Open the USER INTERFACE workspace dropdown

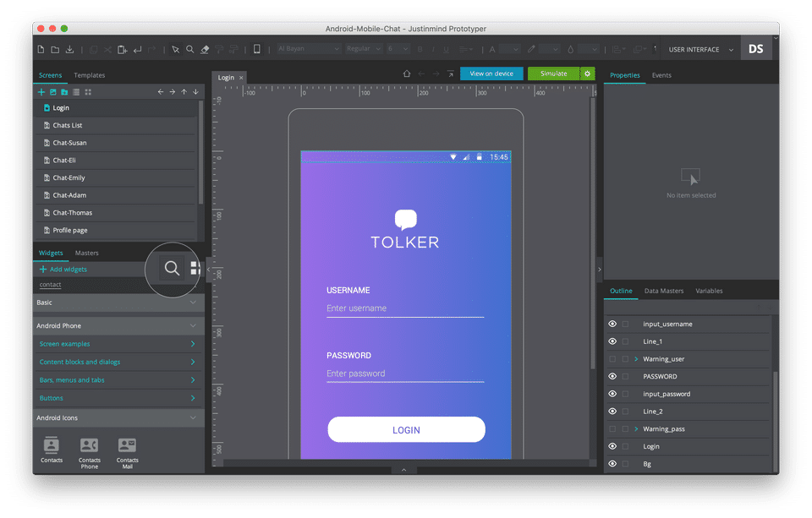(x=700, y=50)
